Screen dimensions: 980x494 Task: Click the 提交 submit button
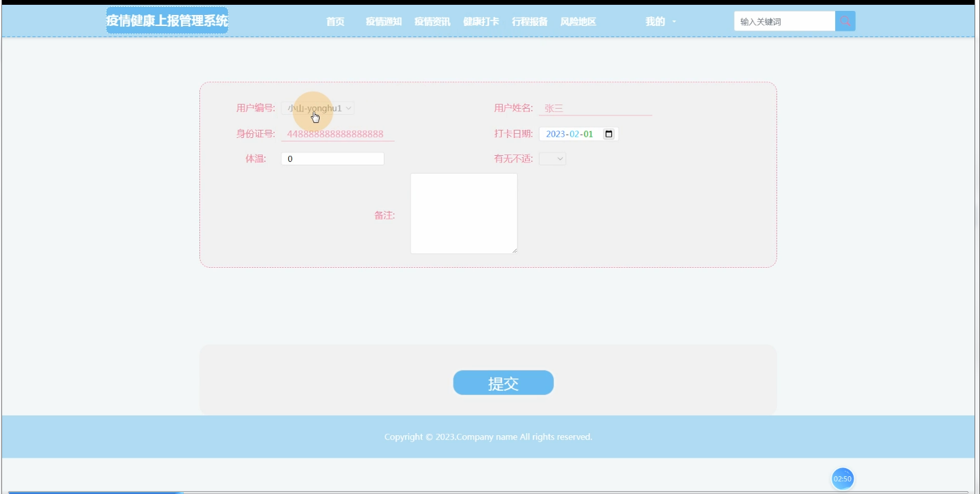(x=503, y=383)
